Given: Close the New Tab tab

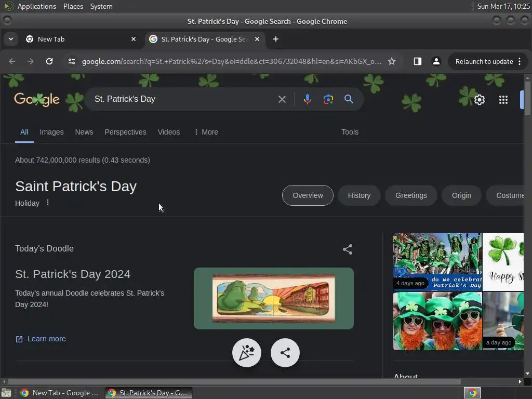Looking at the screenshot, I should pos(134,39).
